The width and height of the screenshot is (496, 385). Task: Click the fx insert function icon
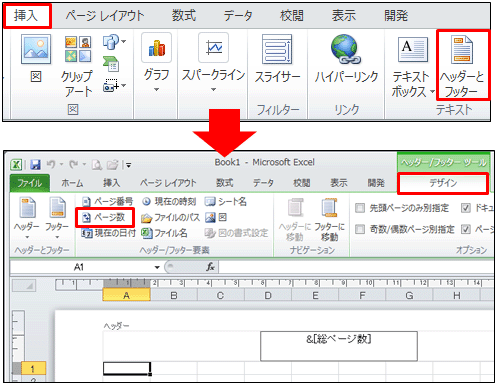(x=210, y=267)
